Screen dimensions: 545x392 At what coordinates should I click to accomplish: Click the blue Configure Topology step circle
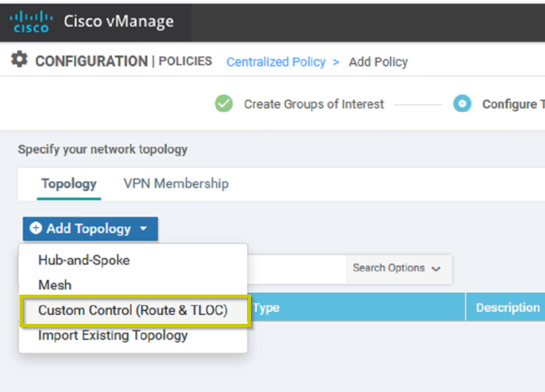pyautogui.click(x=462, y=103)
